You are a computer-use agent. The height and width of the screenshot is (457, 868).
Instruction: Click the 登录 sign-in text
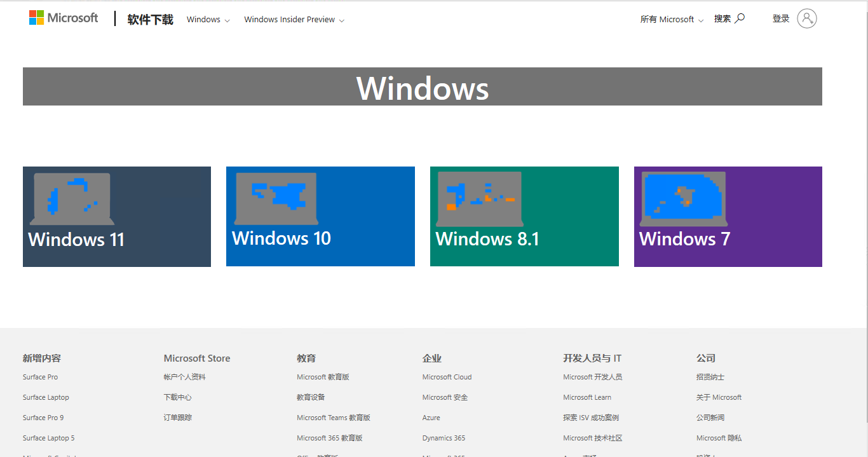781,18
